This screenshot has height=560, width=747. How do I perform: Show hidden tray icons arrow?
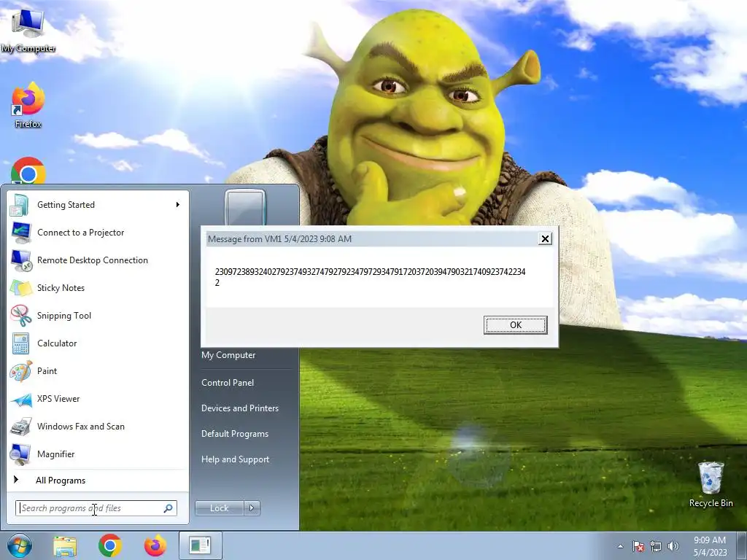point(620,546)
